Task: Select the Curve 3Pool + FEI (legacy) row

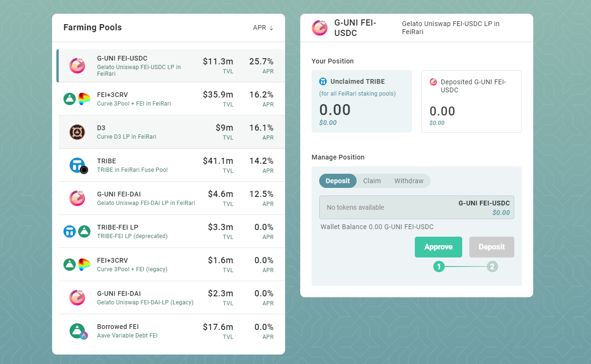Action: click(x=171, y=265)
